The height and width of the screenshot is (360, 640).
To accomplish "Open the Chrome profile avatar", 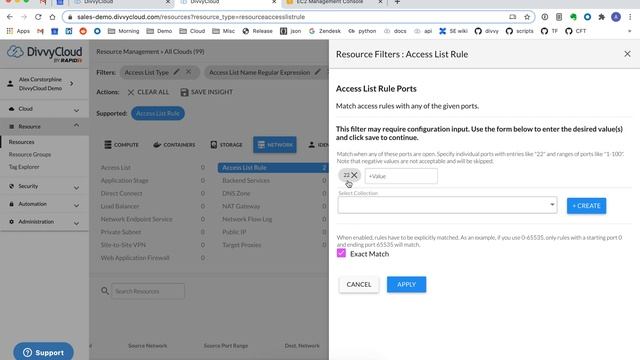I will click(x=616, y=17).
